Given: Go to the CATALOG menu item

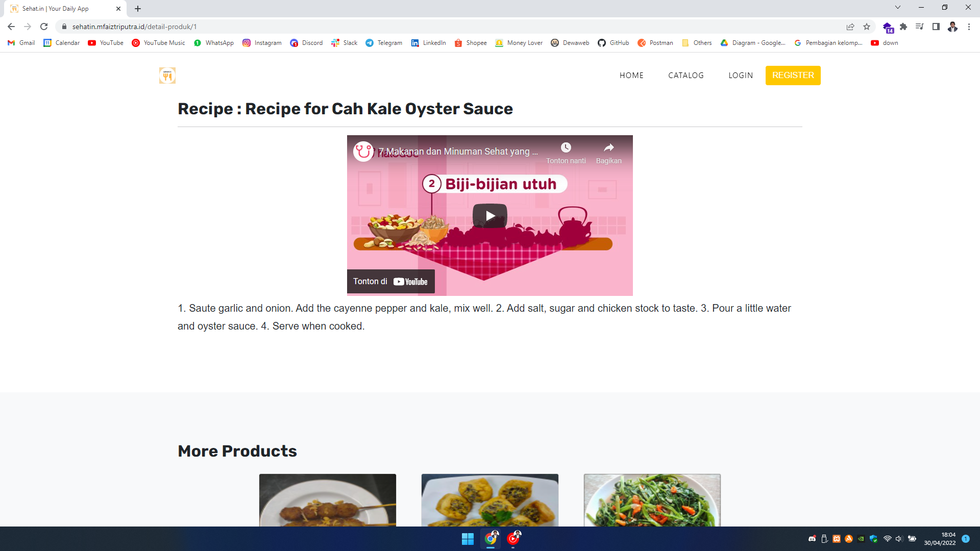Looking at the screenshot, I should click(x=685, y=76).
